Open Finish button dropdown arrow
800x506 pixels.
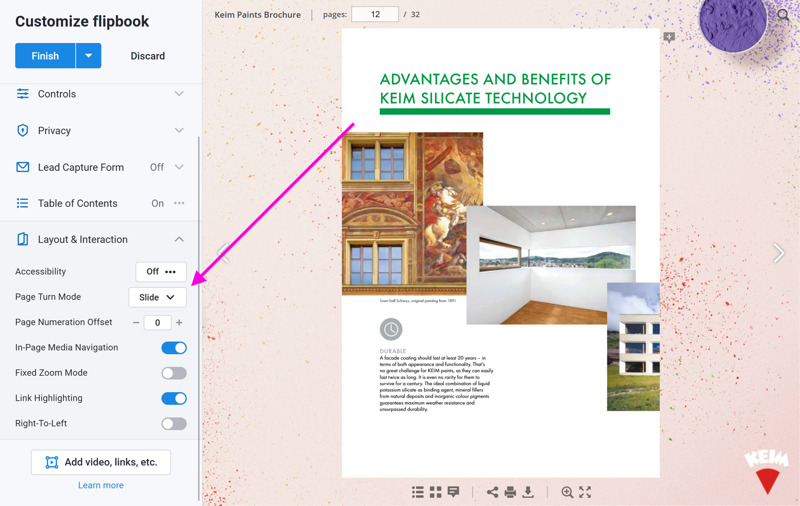pyautogui.click(x=88, y=56)
